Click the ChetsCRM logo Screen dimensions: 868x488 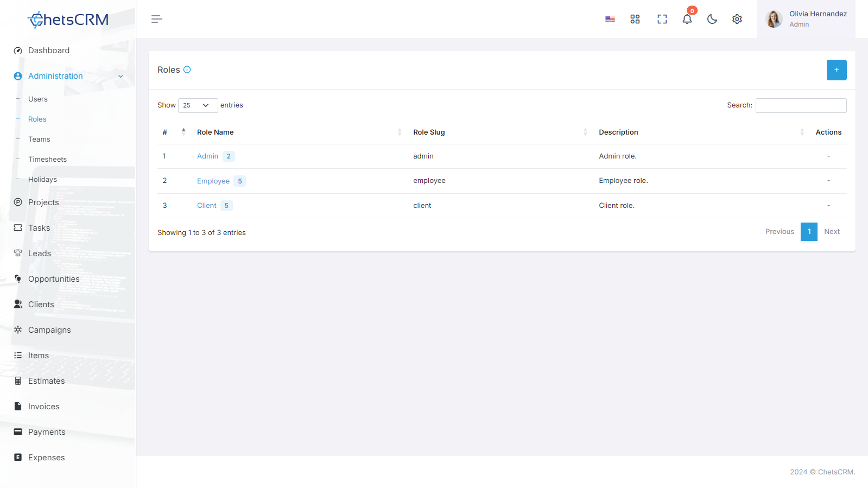tap(68, 20)
